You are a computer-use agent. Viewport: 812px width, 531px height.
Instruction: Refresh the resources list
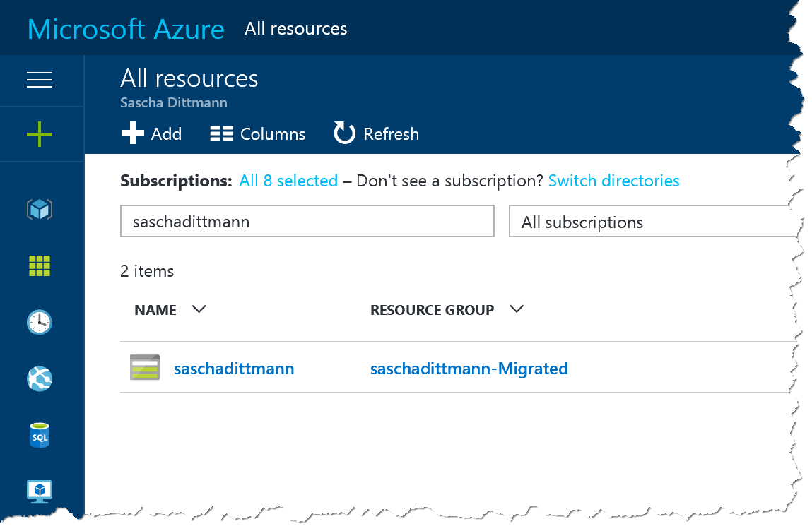pos(376,133)
